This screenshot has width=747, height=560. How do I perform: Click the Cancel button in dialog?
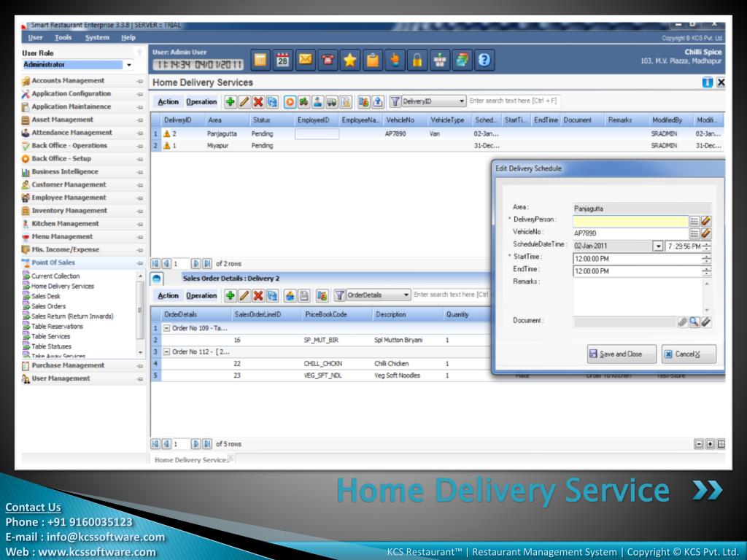689,354
